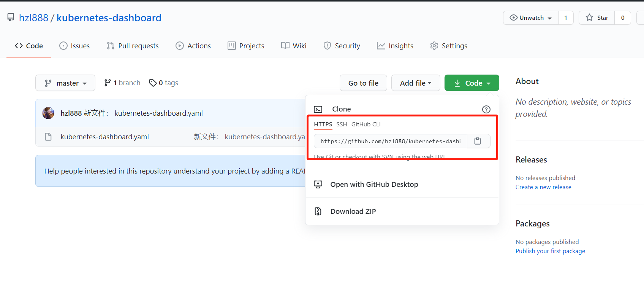The height and width of the screenshot is (282, 644).
Task: Select the HTTPS clone tab
Action: 323,124
